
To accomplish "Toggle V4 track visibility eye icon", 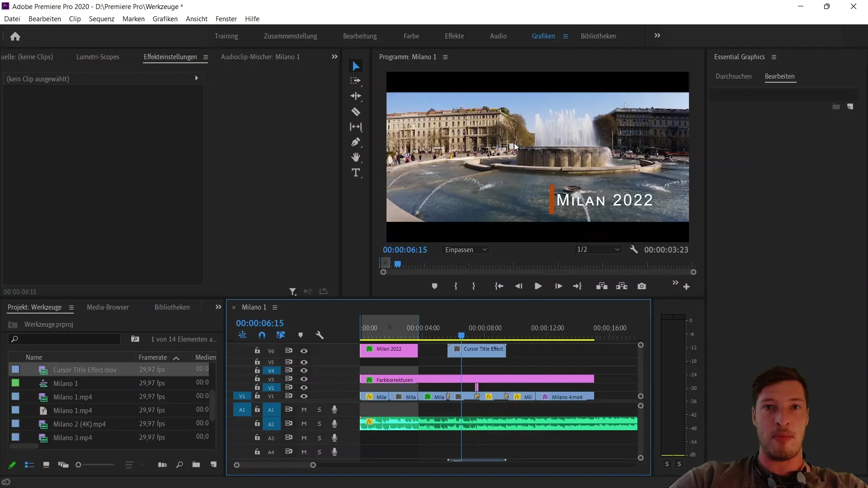I will 304,370.
